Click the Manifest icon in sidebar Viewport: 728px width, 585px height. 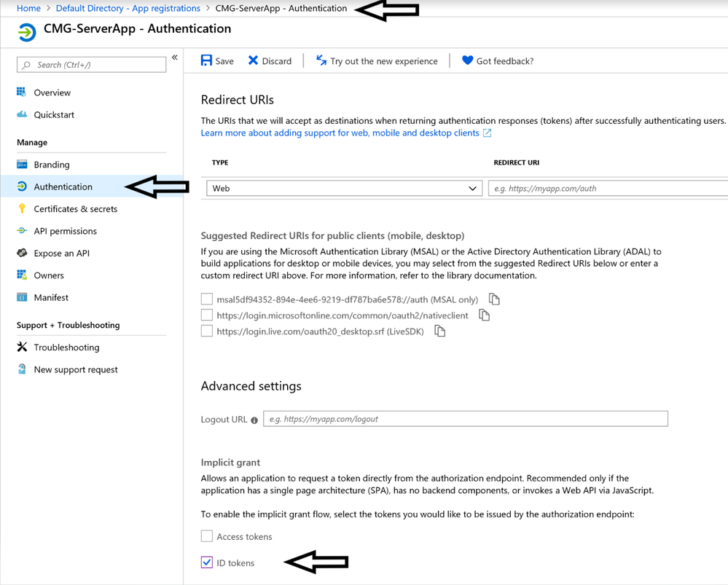coord(22,297)
